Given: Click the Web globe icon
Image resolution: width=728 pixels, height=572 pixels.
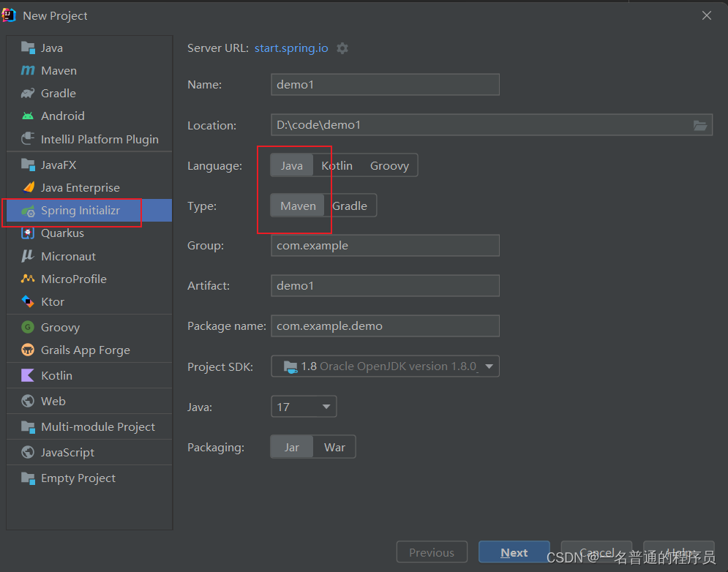Looking at the screenshot, I should [x=28, y=401].
